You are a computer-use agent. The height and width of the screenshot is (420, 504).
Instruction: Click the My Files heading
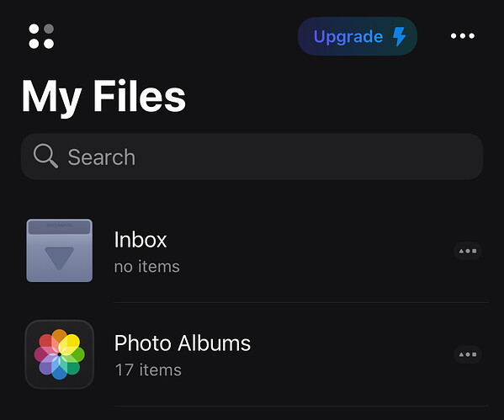103,97
